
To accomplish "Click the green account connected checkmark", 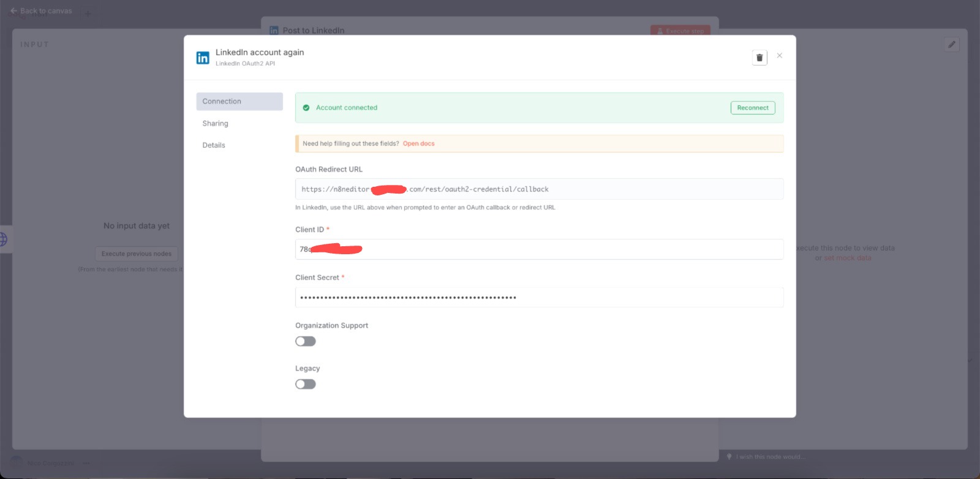I will [306, 108].
